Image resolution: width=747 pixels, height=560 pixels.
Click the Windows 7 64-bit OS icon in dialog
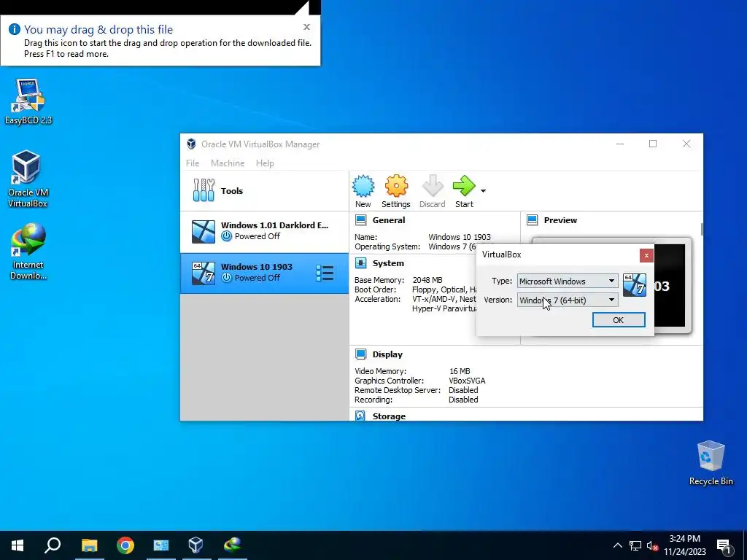[x=635, y=285]
